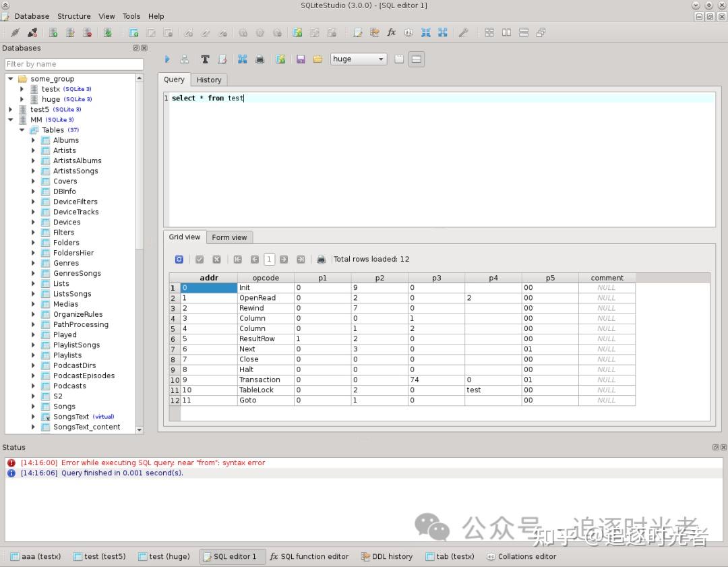The height and width of the screenshot is (567, 728).
Task: Collapse the MM database node
Action: pyautogui.click(x=11, y=120)
